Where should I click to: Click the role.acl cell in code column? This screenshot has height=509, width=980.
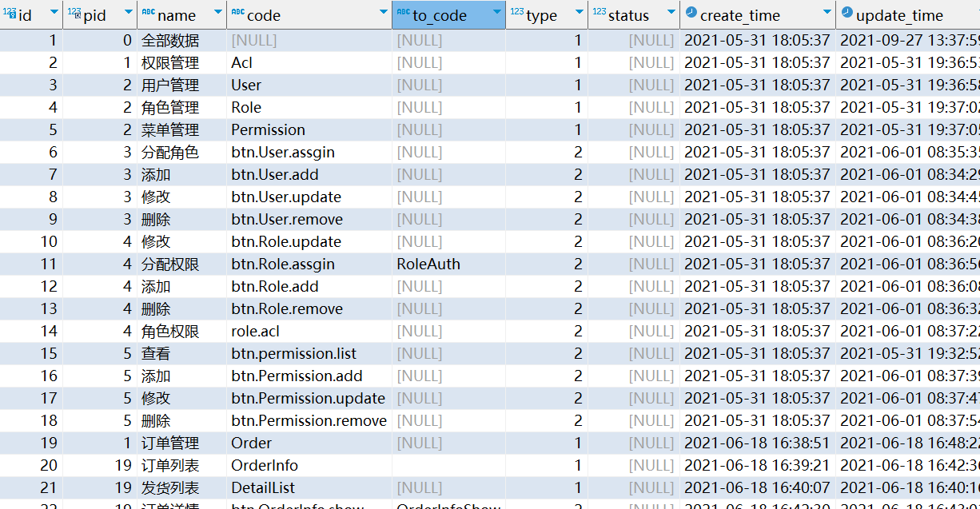[256, 332]
